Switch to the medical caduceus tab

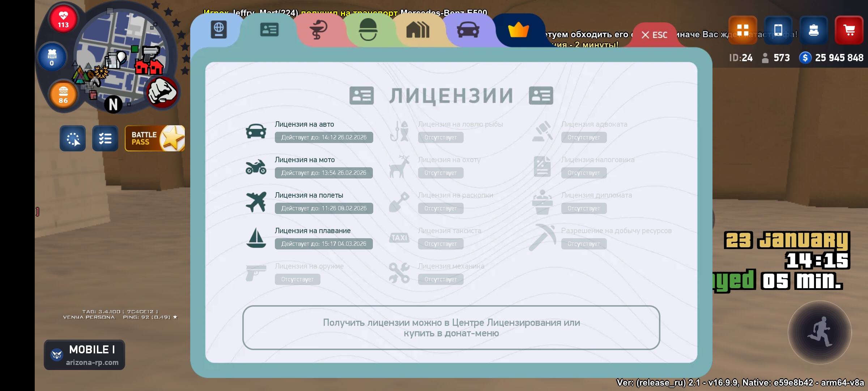point(318,30)
